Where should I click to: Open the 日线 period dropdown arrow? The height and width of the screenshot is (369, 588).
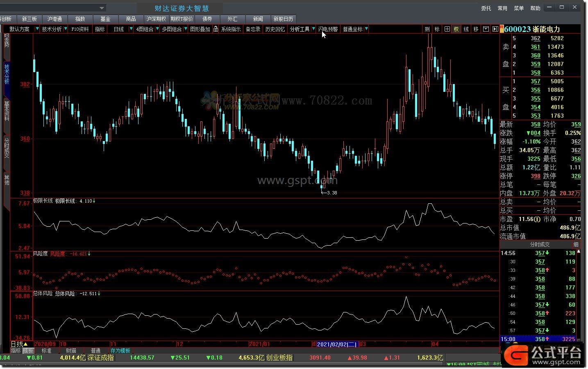tap(131, 29)
